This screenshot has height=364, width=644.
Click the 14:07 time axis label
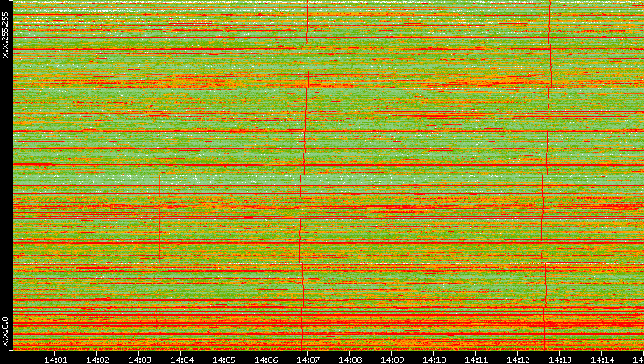tap(308, 360)
